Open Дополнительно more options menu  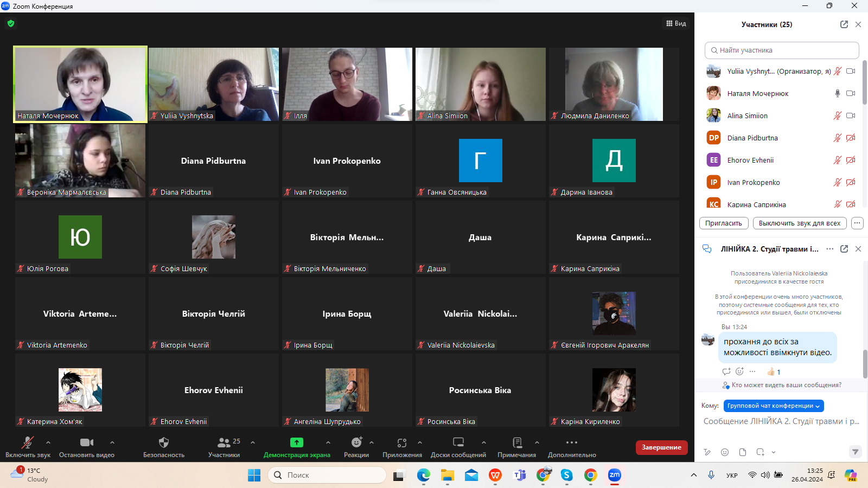[571, 442]
